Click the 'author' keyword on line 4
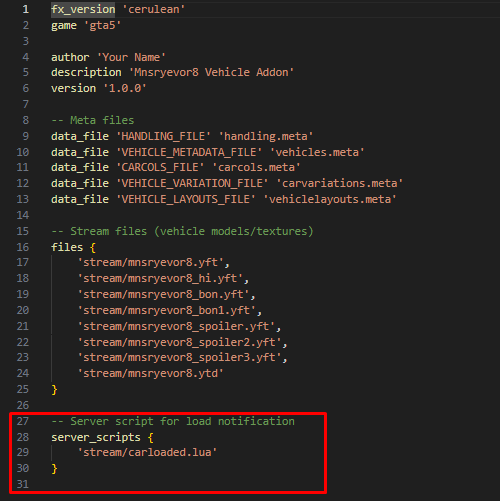Image resolution: width=500 pixels, height=501 pixels. [70, 57]
